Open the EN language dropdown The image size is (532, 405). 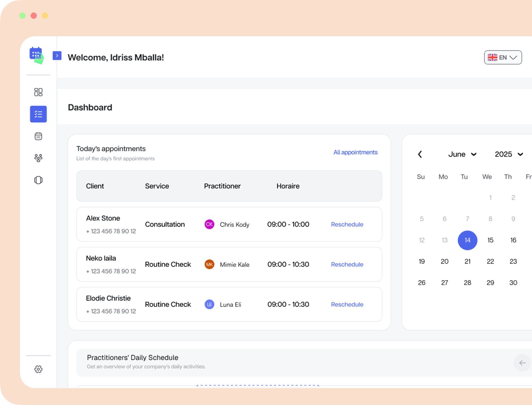pos(503,57)
